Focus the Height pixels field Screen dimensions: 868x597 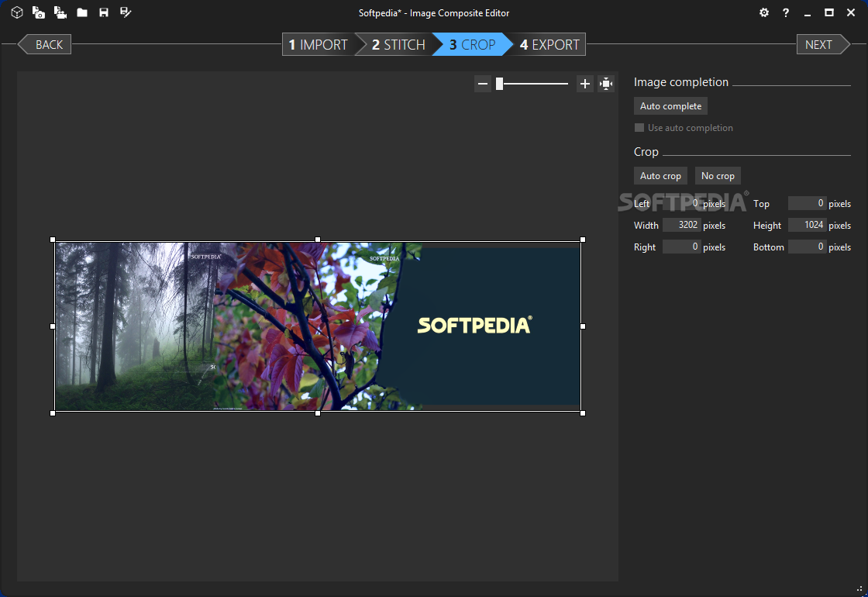807,225
